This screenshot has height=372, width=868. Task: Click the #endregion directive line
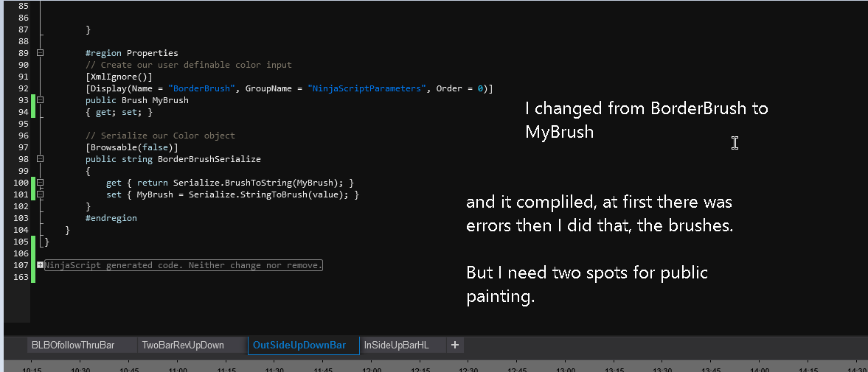111,218
